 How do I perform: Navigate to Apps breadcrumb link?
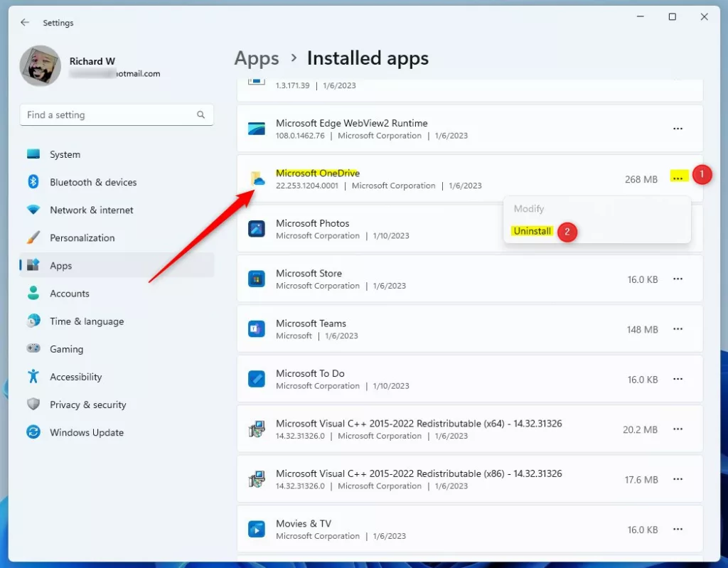click(x=257, y=58)
